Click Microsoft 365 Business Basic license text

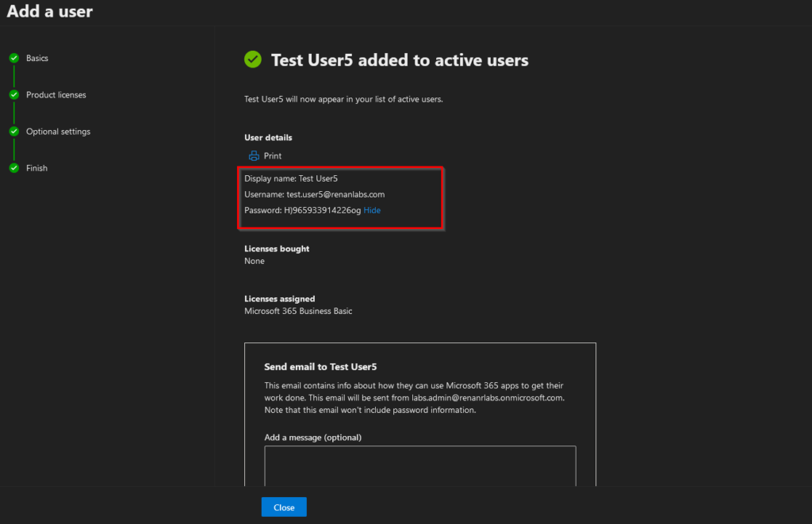[298, 312]
